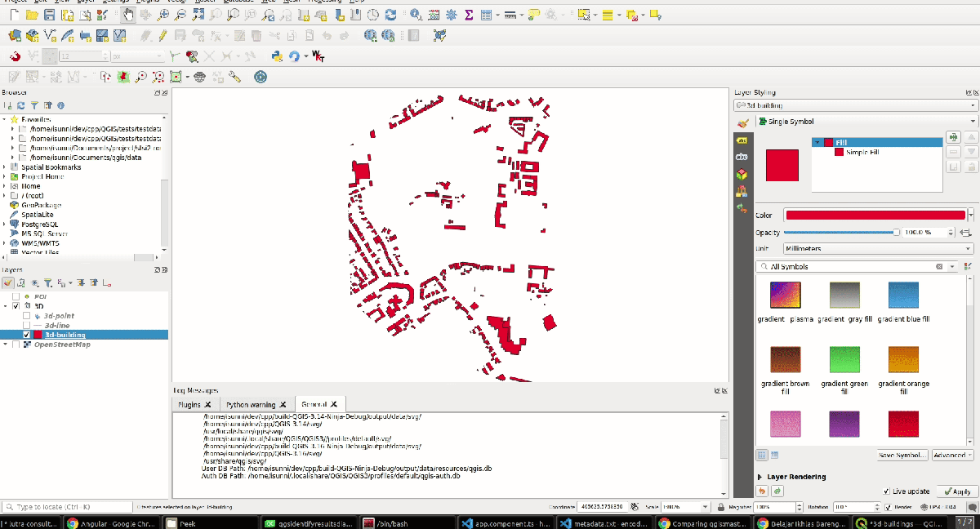
Task: Open the 3D View tab in Layer Styling
Action: [742, 174]
